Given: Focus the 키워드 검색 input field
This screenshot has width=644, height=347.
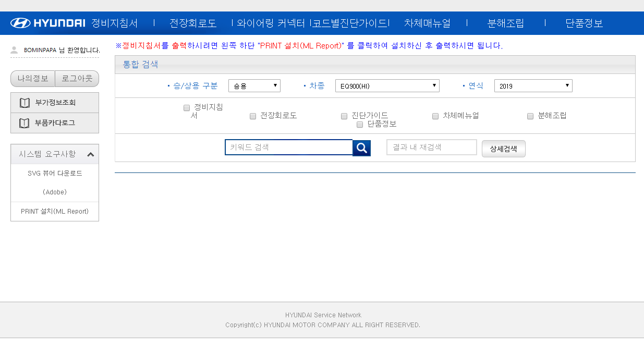Looking at the screenshot, I should (289, 147).
